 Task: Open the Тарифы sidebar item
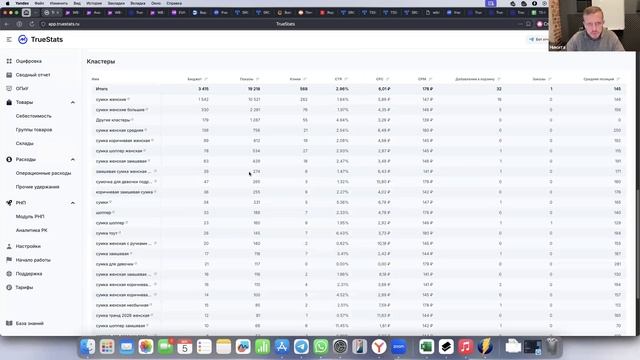tap(24, 287)
